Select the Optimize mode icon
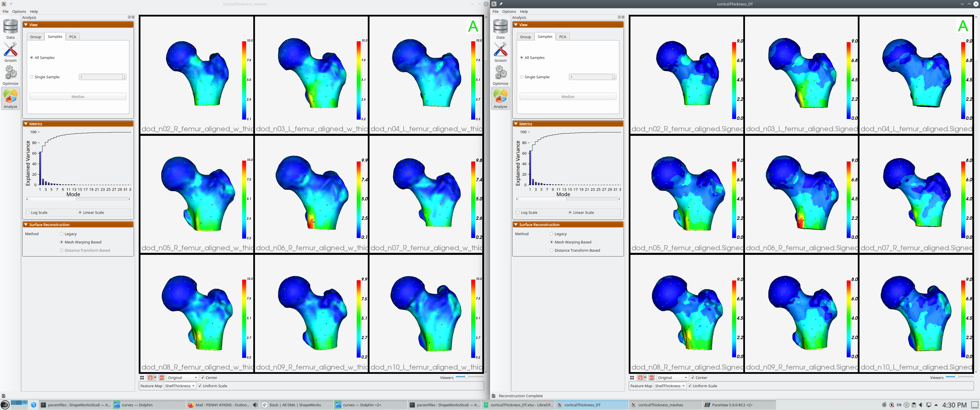The height and width of the screenshot is (410, 980). [x=10, y=75]
